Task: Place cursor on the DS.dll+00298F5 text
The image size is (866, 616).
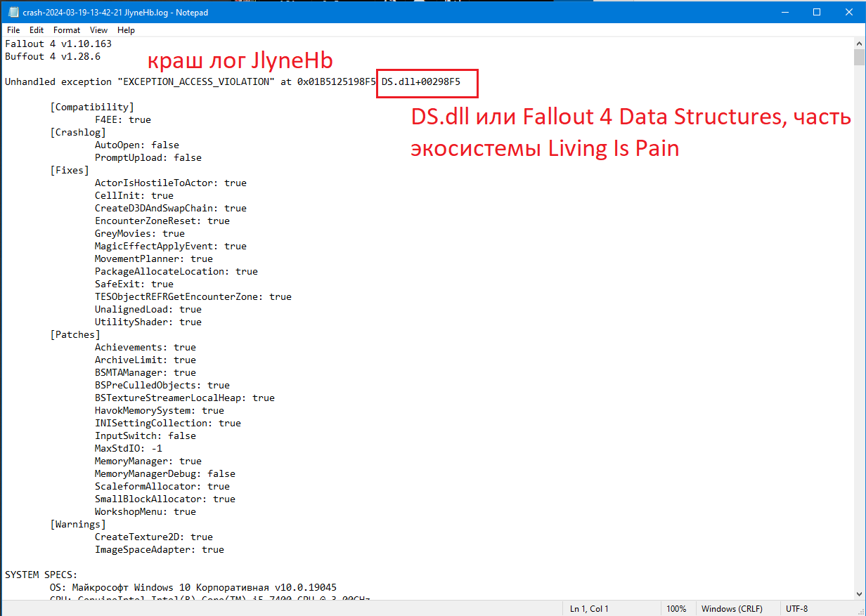Action: click(421, 82)
